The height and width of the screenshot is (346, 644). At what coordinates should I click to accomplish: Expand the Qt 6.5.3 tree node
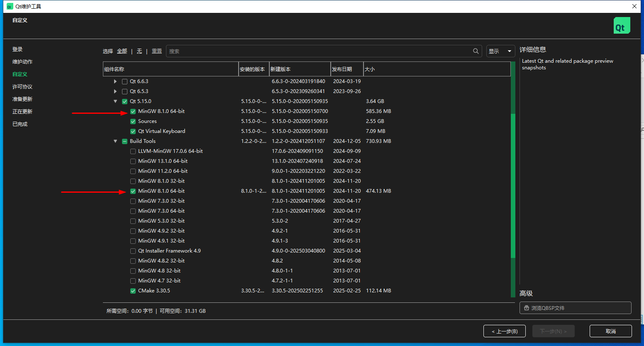click(x=115, y=91)
